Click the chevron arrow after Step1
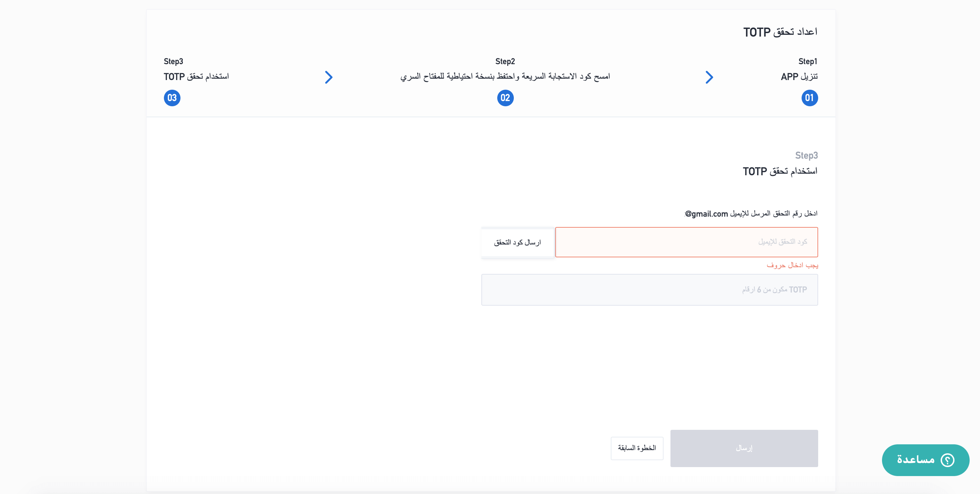980x494 pixels. 709,77
